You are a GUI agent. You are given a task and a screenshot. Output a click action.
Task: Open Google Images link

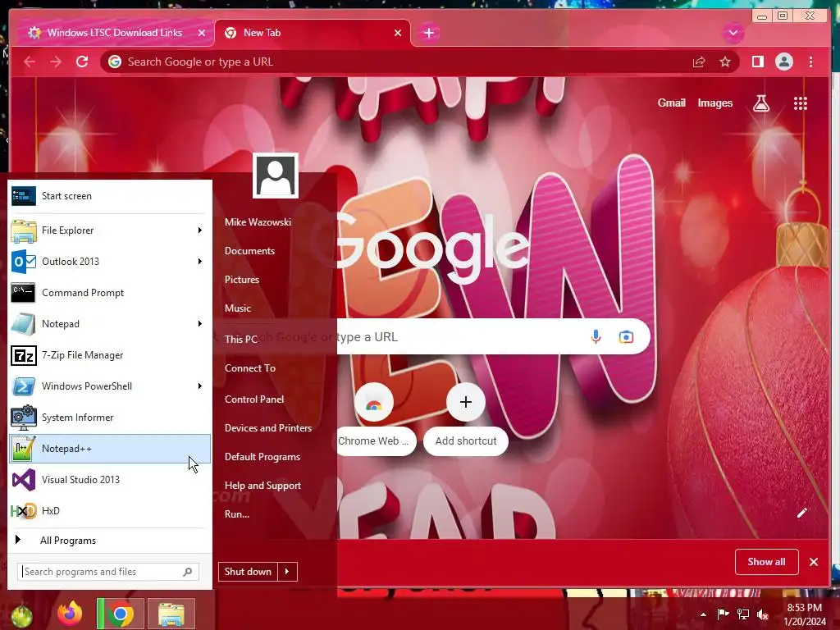[714, 103]
